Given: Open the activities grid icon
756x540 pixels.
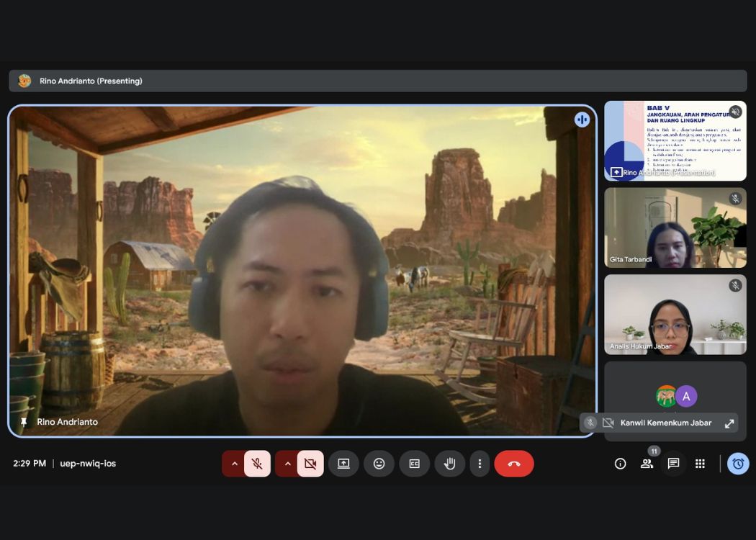Looking at the screenshot, I should tap(700, 464).
